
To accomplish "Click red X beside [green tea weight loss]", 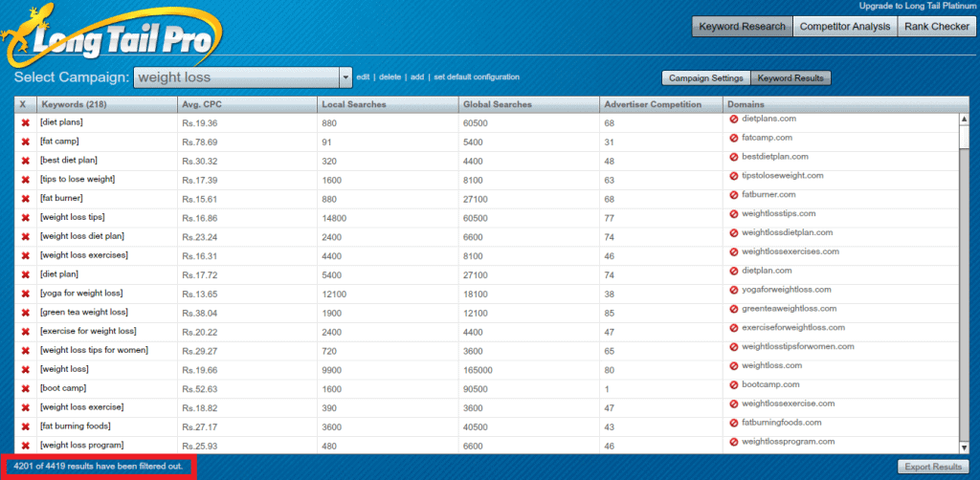I will tap(26, 313).
